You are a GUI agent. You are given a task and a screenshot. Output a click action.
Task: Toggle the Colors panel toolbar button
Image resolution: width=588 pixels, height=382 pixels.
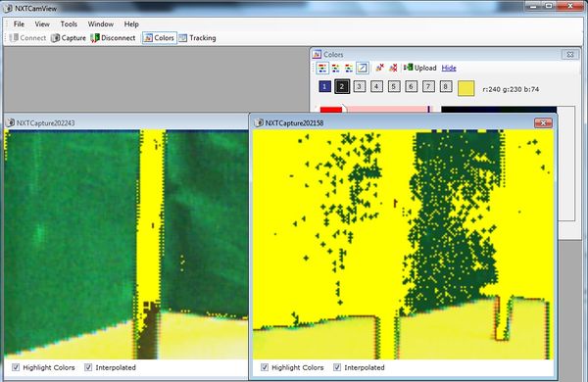(x=160, y=38)
